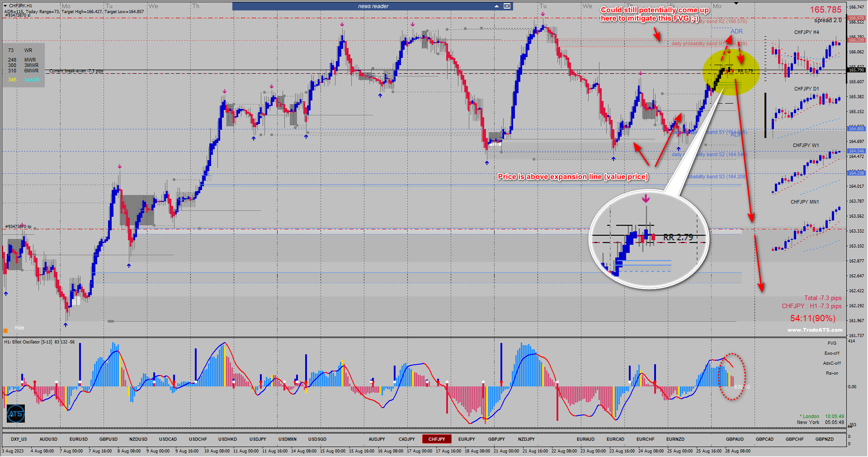Switch chart to DXY_U3 symbol
This screenshot has width=868, height=457.
(19, 439)
